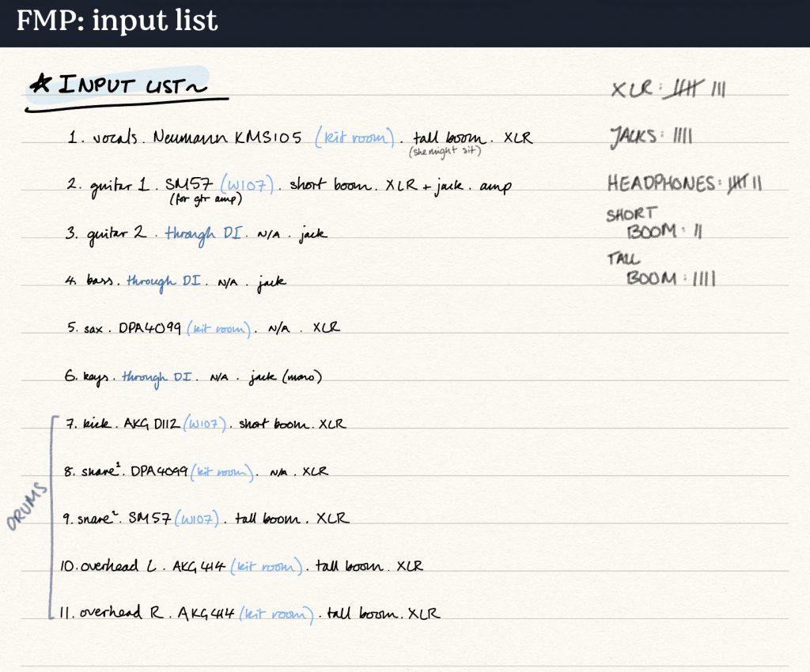Select the word "amp" ending guitar 1 row
The height and width of the screenshot is (672, 810).
click(x=495, y=187)
